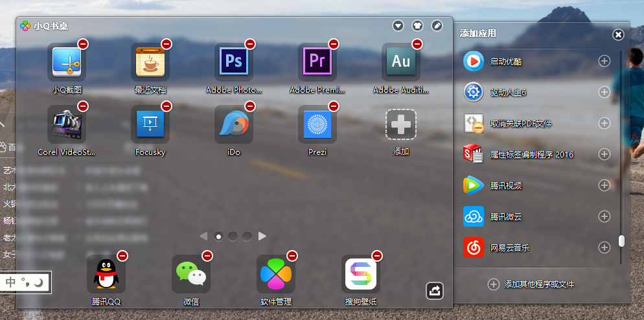Image resolution: width=644 pixels, height=320 pixels.
Task: Select the second page dot indicator
Action: point(233,236)
